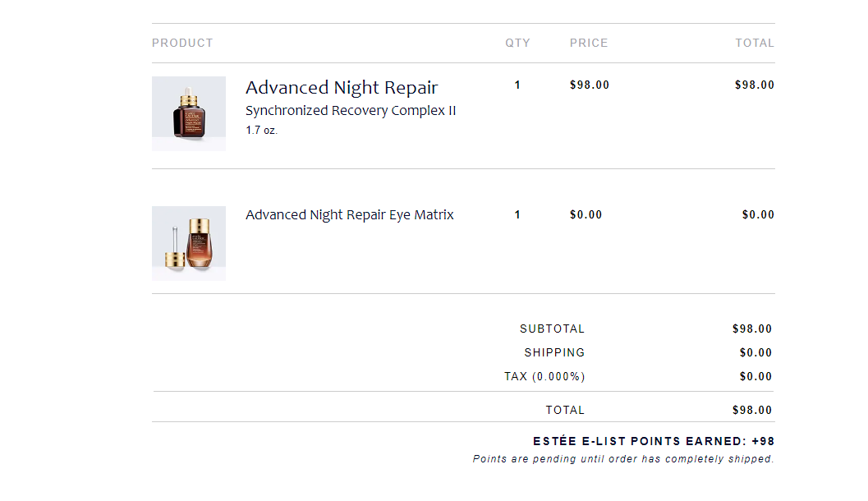Click the order TOTAL amount $98.00
Screen dimensions: 868x501
click(x=751, y=410)
